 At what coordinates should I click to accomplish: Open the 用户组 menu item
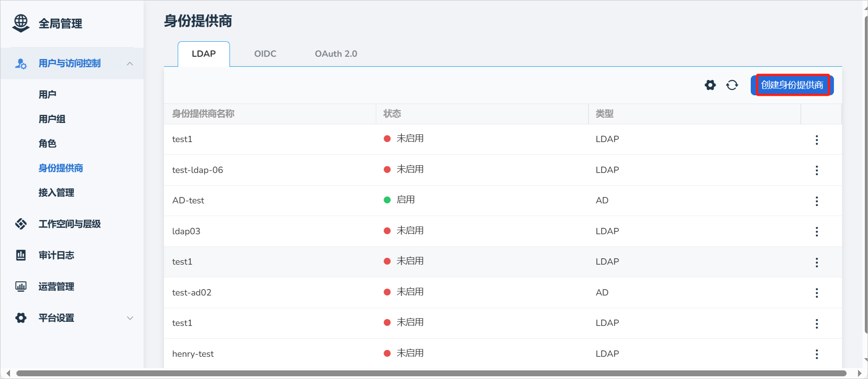[x=52, y=119]
